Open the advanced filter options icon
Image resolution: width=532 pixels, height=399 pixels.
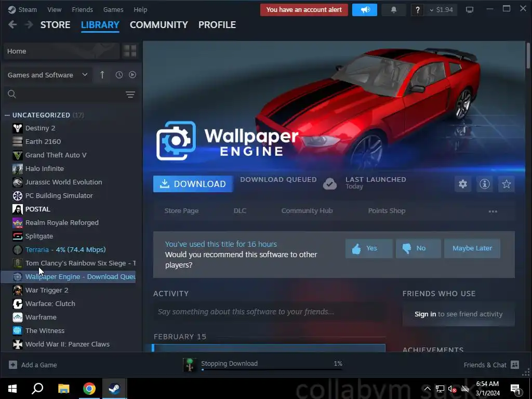click(130, 95)
